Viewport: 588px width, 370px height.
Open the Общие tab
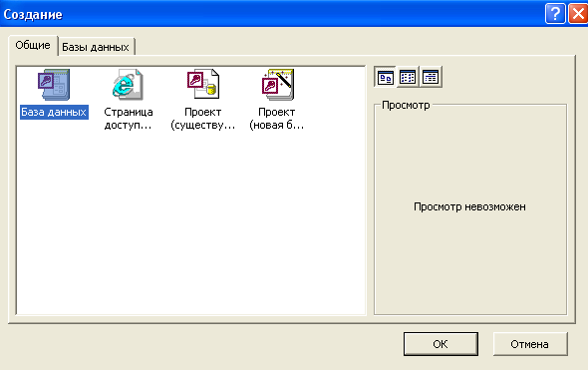tap(33, 46)
